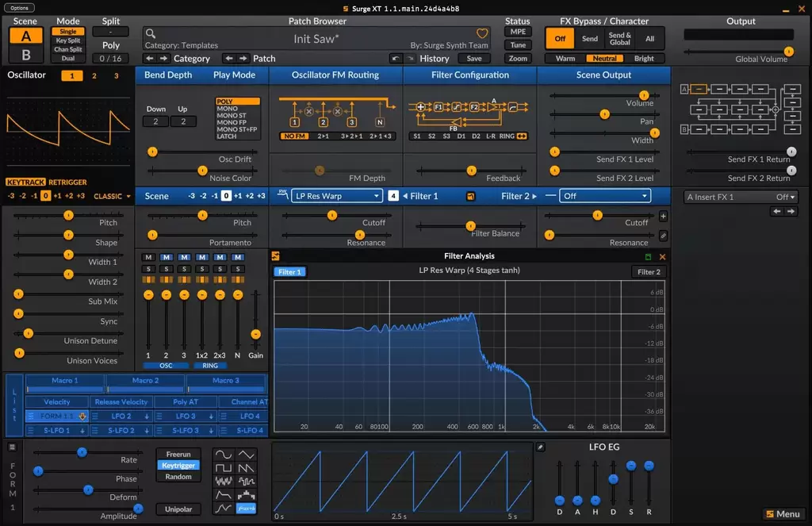Select stereo wide filter configuration icon
This screenshot has height=526, width=812.
[x=522, y=136]
